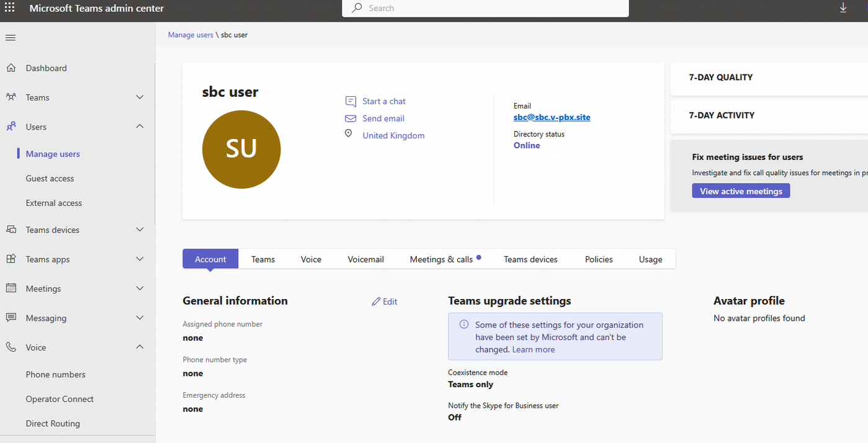Viewport: 868px width, 443px height.
Task: Collapse the Users section chevron
Action: 140,127
